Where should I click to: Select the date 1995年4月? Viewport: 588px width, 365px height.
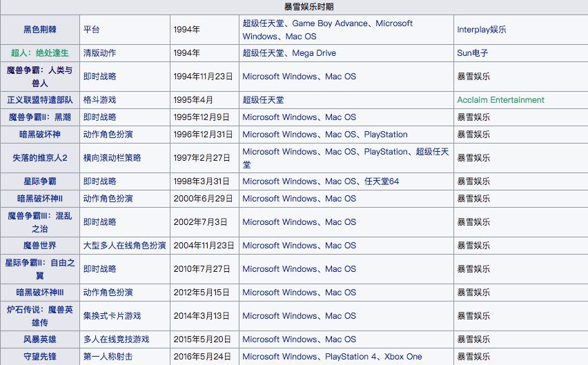(x=193, y=100)
